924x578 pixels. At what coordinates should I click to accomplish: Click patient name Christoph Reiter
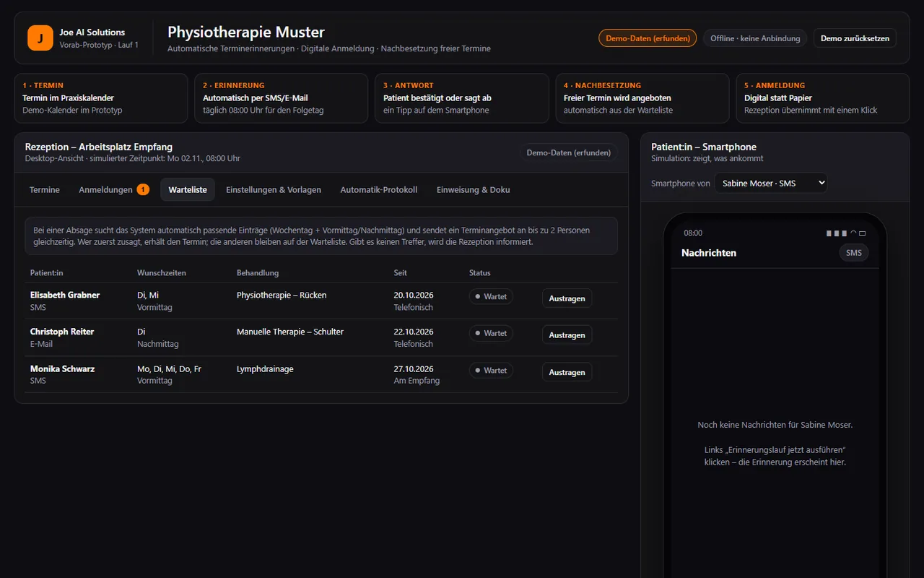tap(62, 332)
